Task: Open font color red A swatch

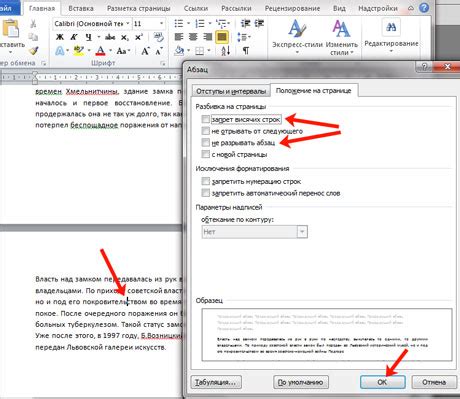Action: (100, 51)
